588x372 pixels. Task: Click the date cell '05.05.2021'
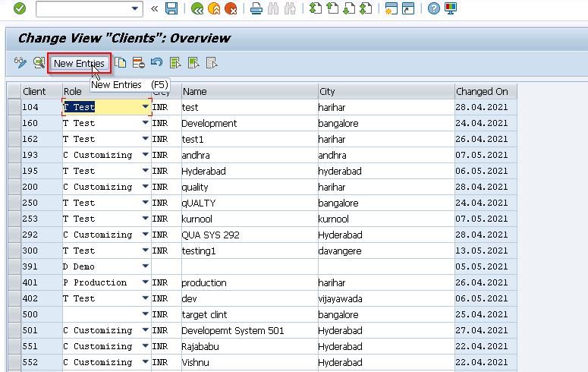pyautogui.click(x=486, y=266)
